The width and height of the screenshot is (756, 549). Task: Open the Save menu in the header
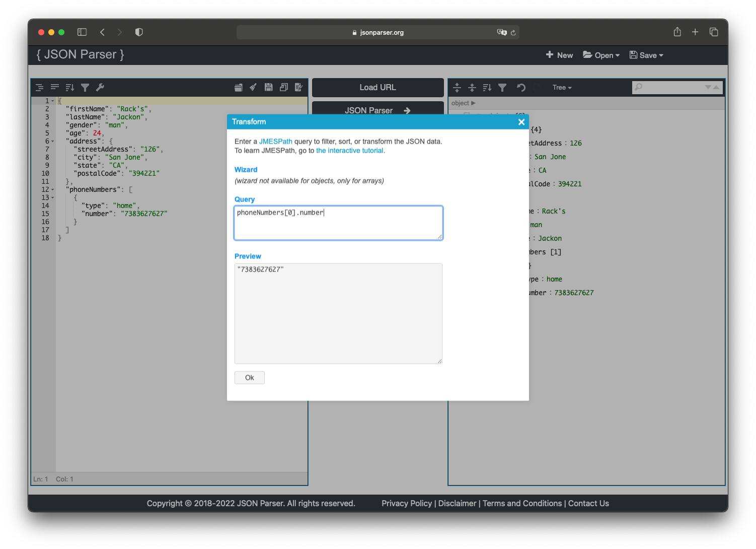point(646,55)
